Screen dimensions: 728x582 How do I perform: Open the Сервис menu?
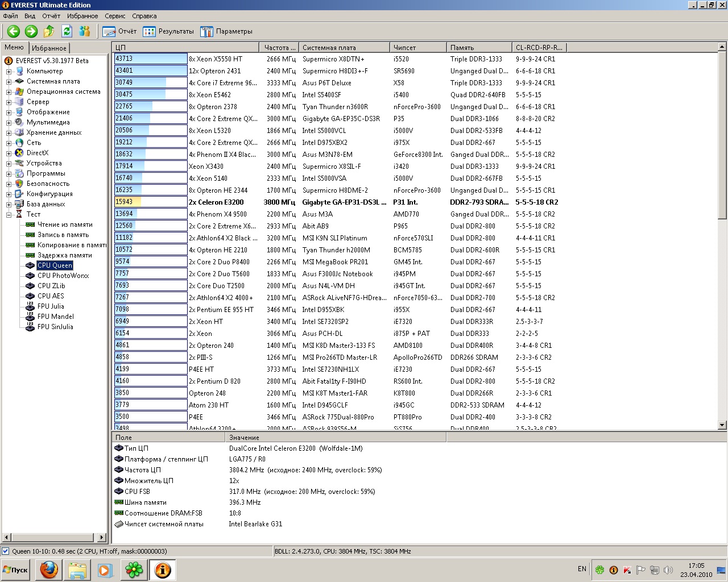pos(115,16)
